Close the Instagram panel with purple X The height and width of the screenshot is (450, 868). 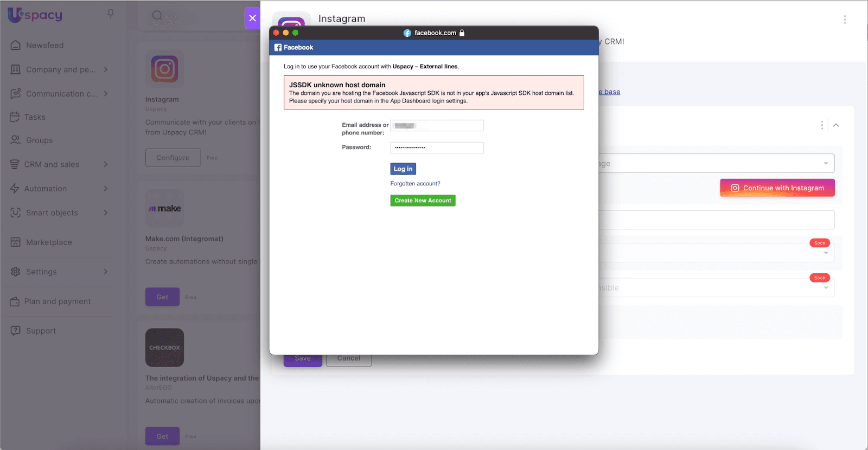point(252,18)
